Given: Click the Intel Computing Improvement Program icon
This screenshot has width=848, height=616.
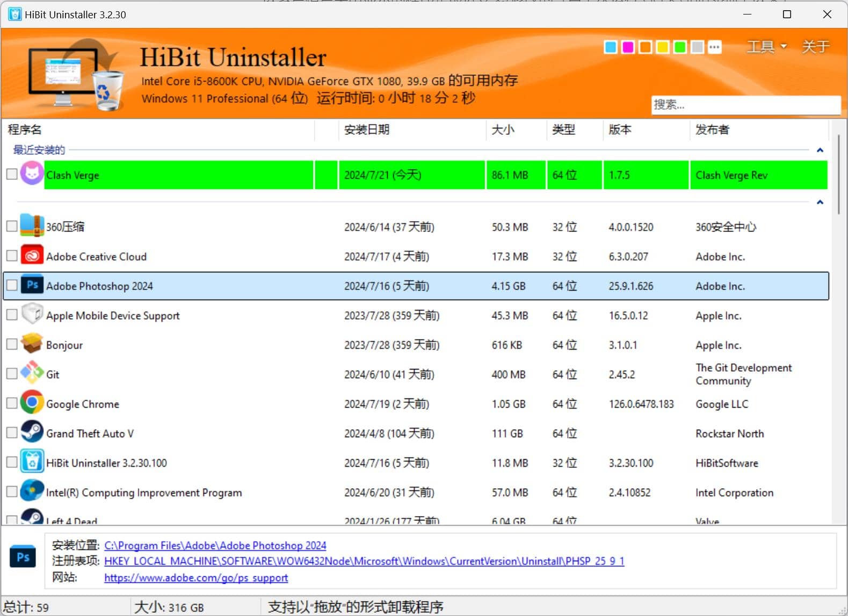Looking at the screenshot, I should pos(32,491).
